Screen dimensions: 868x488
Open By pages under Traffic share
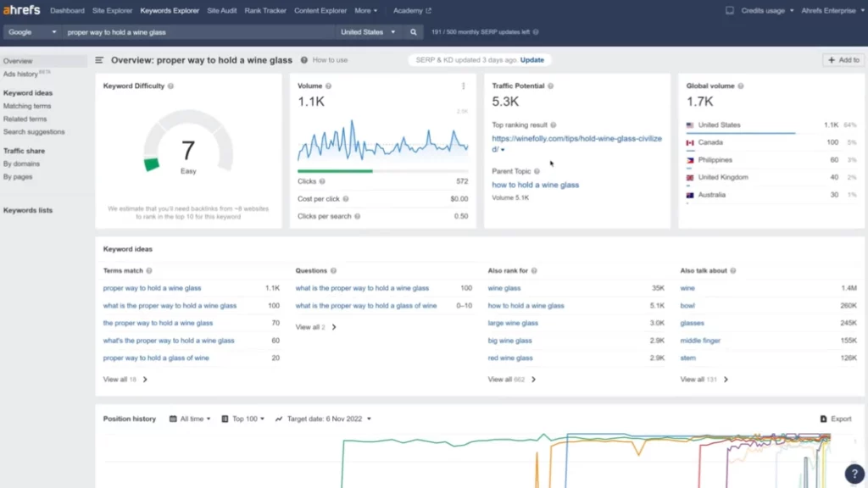click(x=18, y=176)
